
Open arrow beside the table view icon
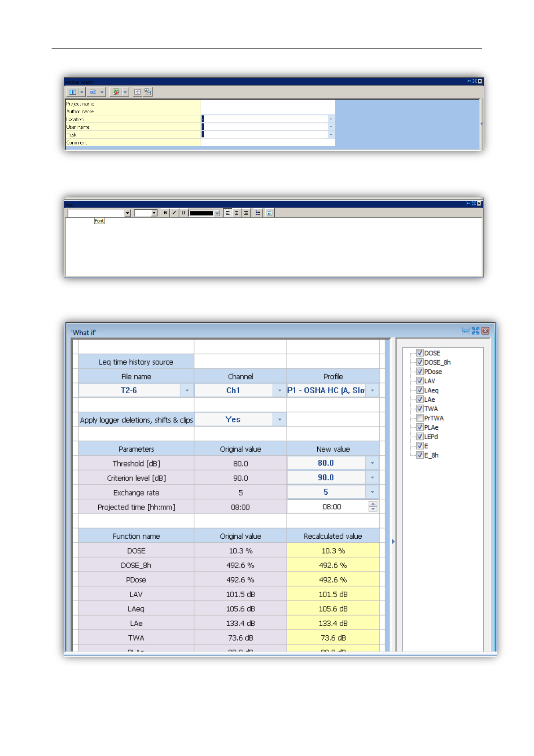coord(82,92)
